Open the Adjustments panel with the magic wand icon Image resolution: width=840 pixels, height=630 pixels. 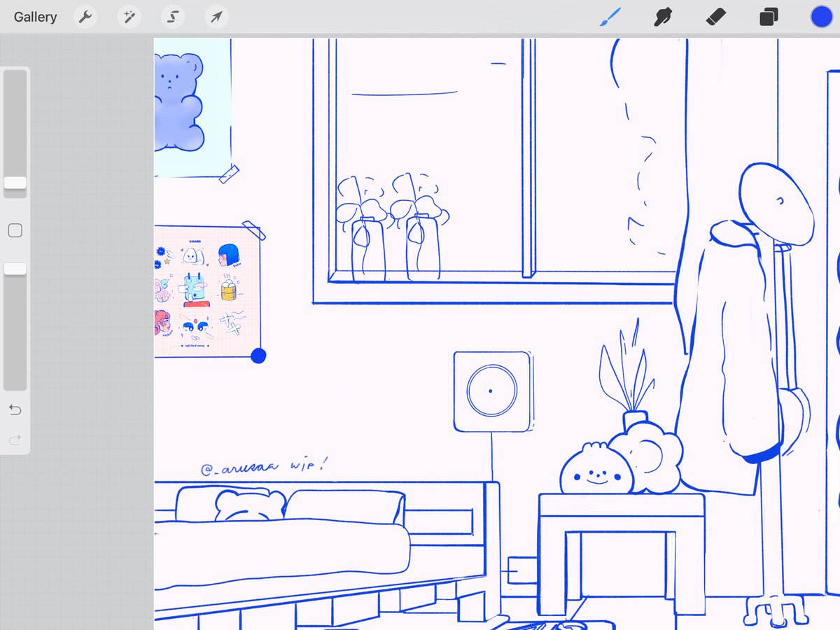point(129,17)
